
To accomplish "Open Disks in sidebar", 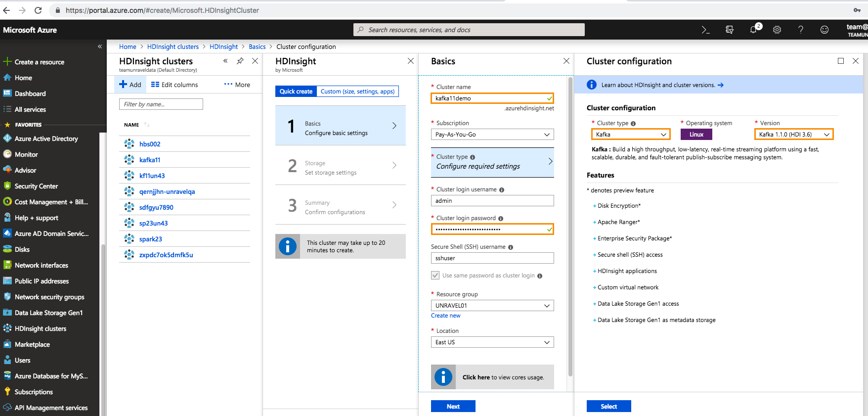I will pos(22,249).
